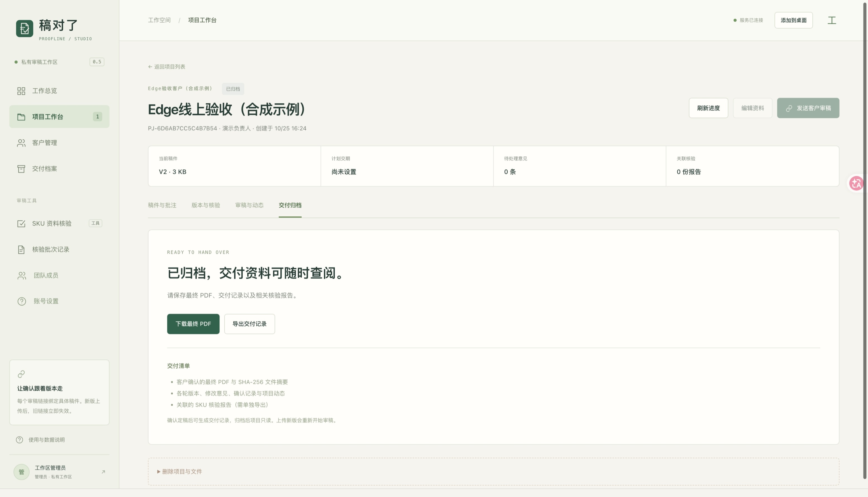The image size is (868, 497).
Task: Click the 项目工作台 folder icon
Action: point(21,117)
